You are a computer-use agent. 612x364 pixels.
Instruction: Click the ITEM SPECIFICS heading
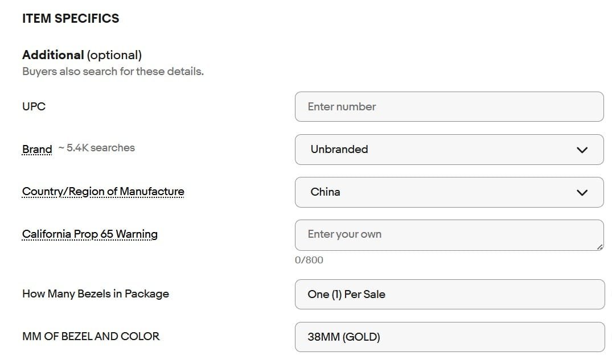[71, 18]
